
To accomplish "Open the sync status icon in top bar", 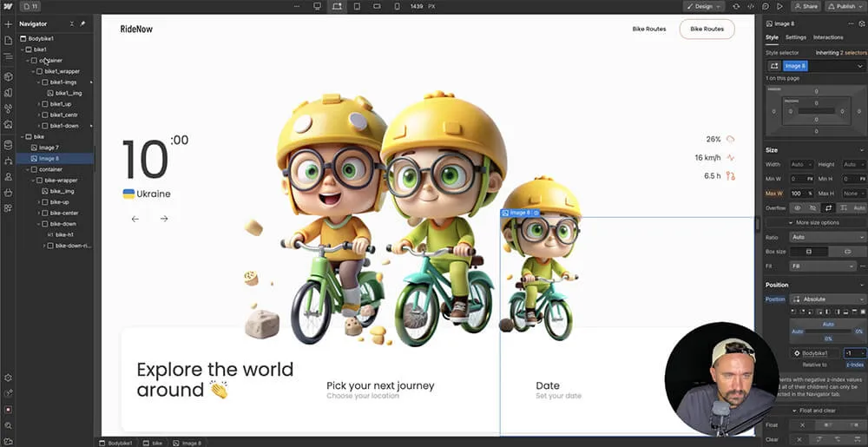I will 736,7.
